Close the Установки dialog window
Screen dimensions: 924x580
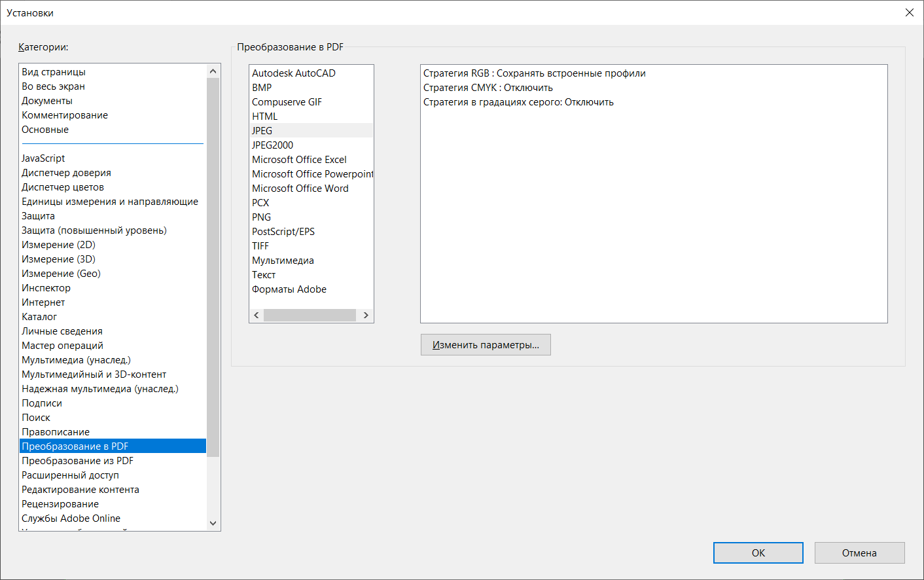coord(909,12)
